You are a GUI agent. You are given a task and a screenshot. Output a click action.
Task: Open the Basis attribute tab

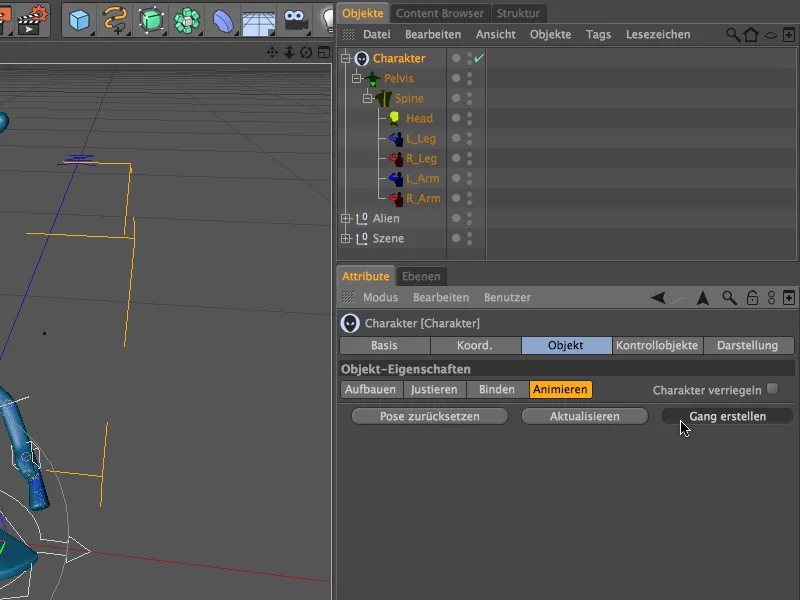[x=384, y=345]
